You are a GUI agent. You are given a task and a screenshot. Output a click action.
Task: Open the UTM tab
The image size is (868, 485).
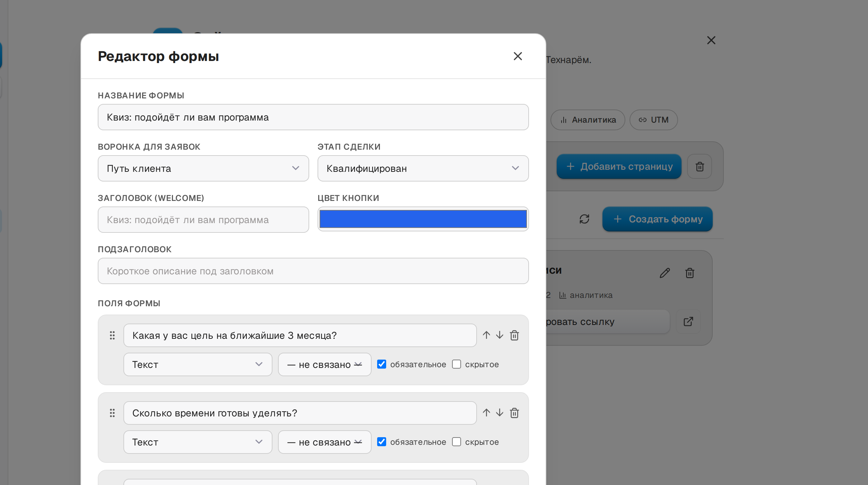click(x=654, y=120)
